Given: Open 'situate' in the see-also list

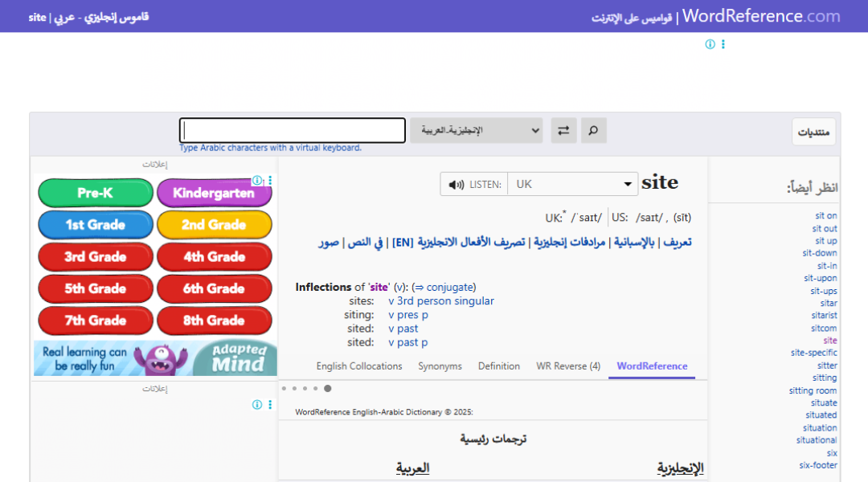Looking at the screenshot, I should 825,402.
